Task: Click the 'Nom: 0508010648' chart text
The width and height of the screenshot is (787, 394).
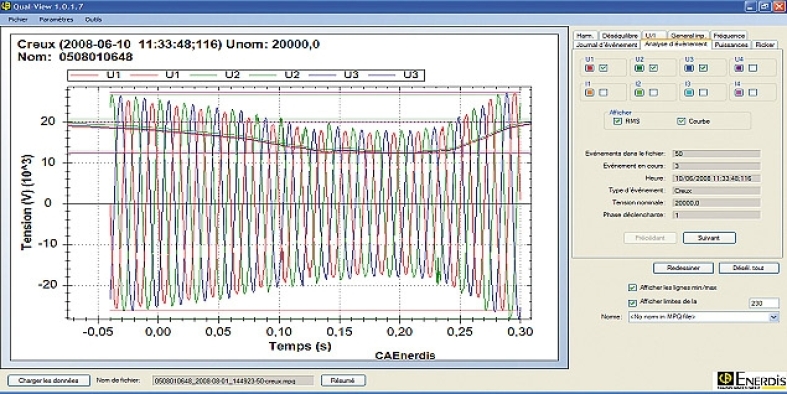Action: coord(75,57)
